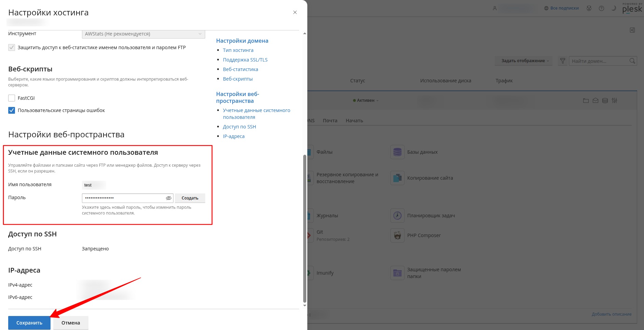The image size is (644, 330).
Task: Click the dialog vertical scrollbar
Action: [x=305, y=229]
